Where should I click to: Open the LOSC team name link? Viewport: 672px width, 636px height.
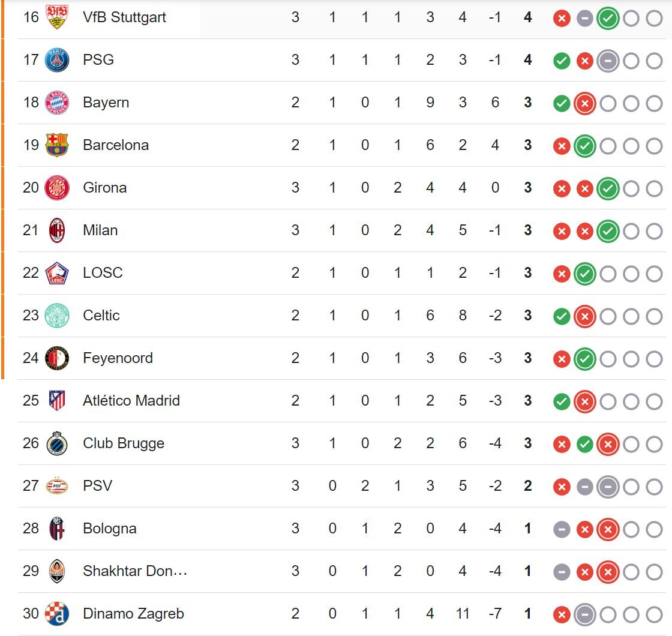click(x=103, y=273)
